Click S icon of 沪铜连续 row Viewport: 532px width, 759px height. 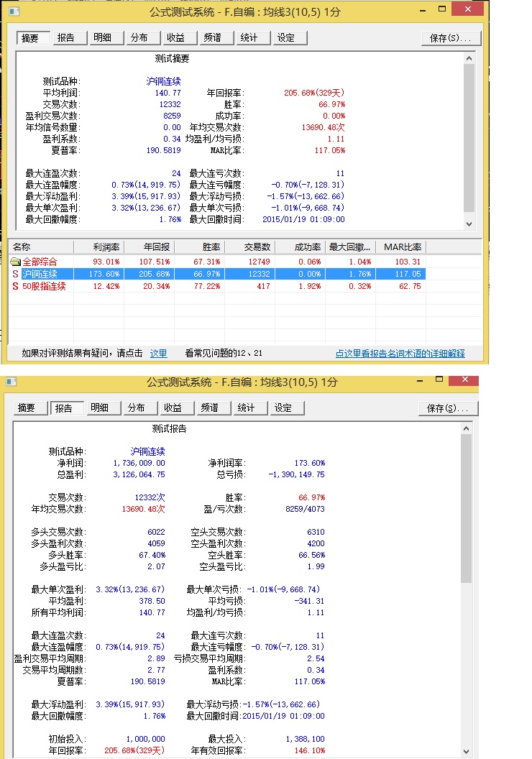click(16, 274)
